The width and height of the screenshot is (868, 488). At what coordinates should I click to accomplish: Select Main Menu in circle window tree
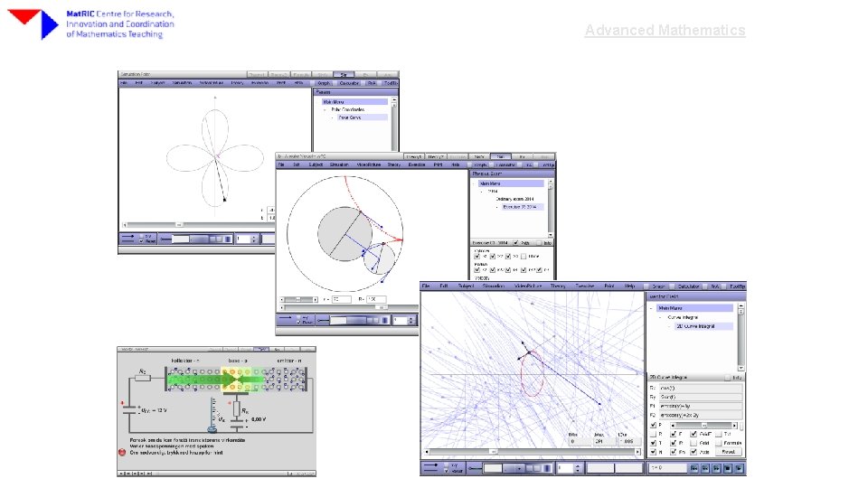(509, 183)
